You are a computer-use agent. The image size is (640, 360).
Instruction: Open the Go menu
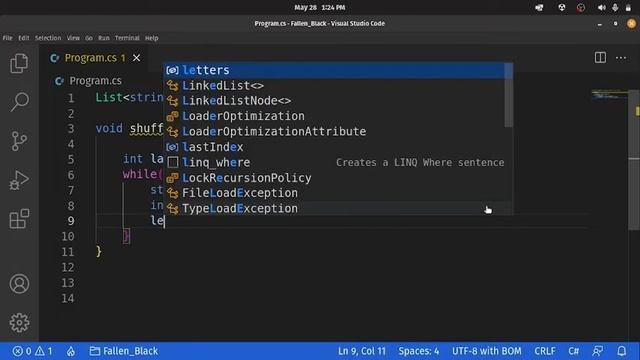pos(89,38)
